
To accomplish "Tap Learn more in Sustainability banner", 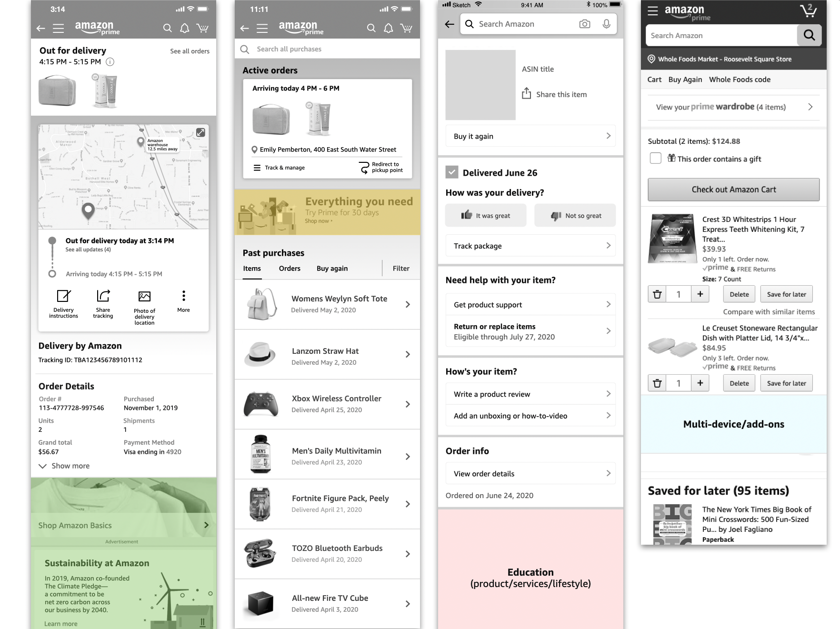I will pos(60,624).
